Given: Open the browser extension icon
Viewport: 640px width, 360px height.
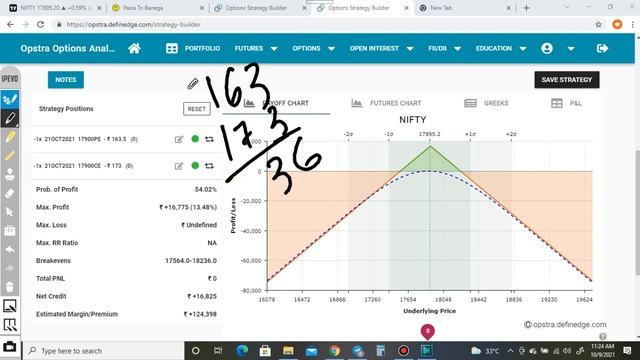Looking at the screenshot, I should point(617,24).
